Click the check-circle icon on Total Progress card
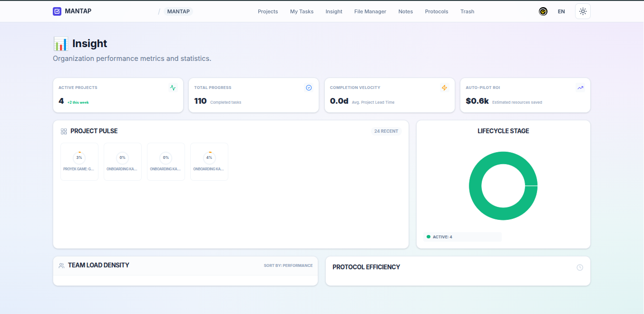Image resolution: width=644 pixels, height=314 pixels. coord(309,88)
